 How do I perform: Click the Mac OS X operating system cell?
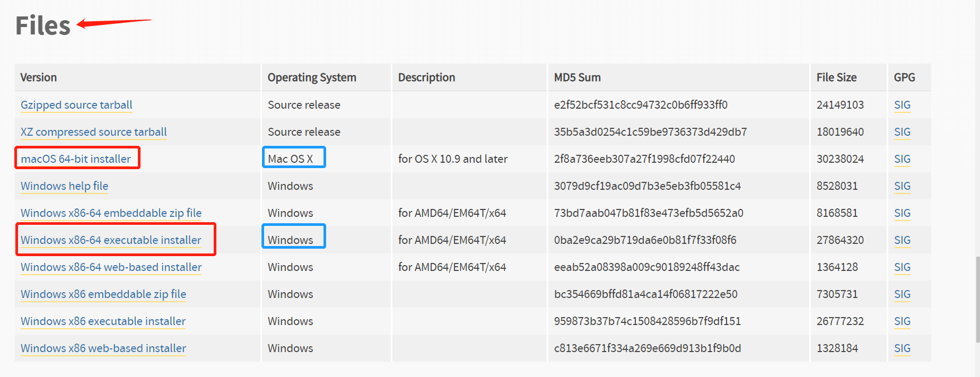291,159
